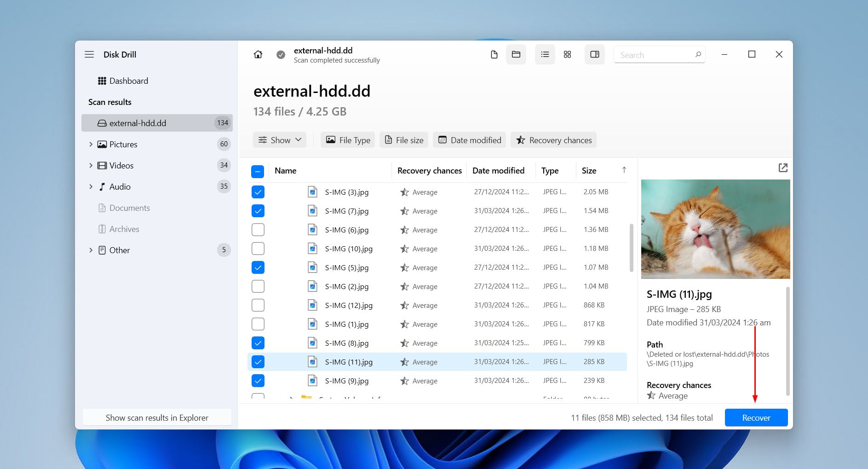Image resolution: width=868 pixels, height=469 pixels.
Task: Sort by the Name column header
Action: click(x=285, y=170)
